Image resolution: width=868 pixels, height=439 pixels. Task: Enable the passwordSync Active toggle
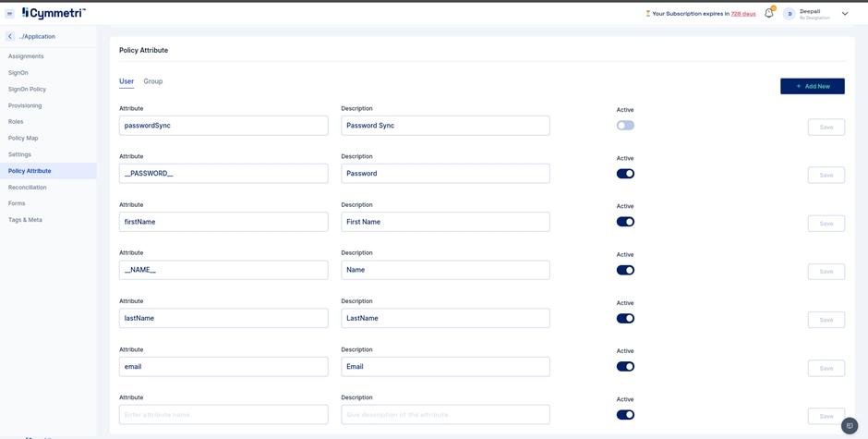pos(625,126)
